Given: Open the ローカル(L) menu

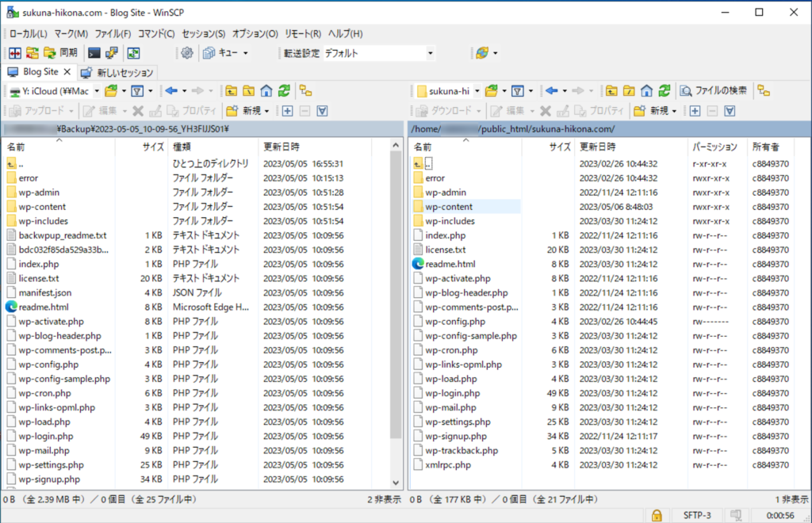Looking at the screenshot, I should 28,33.
